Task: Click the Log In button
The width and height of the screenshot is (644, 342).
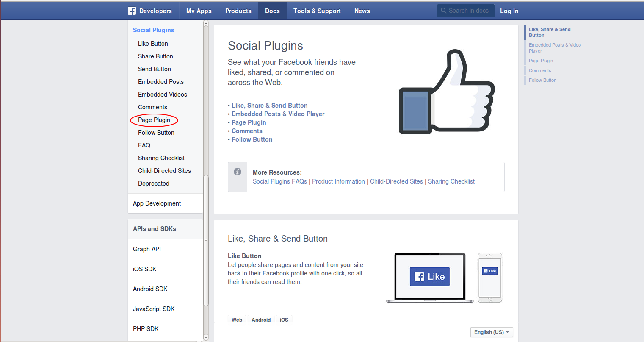Action: pos(509,11)
